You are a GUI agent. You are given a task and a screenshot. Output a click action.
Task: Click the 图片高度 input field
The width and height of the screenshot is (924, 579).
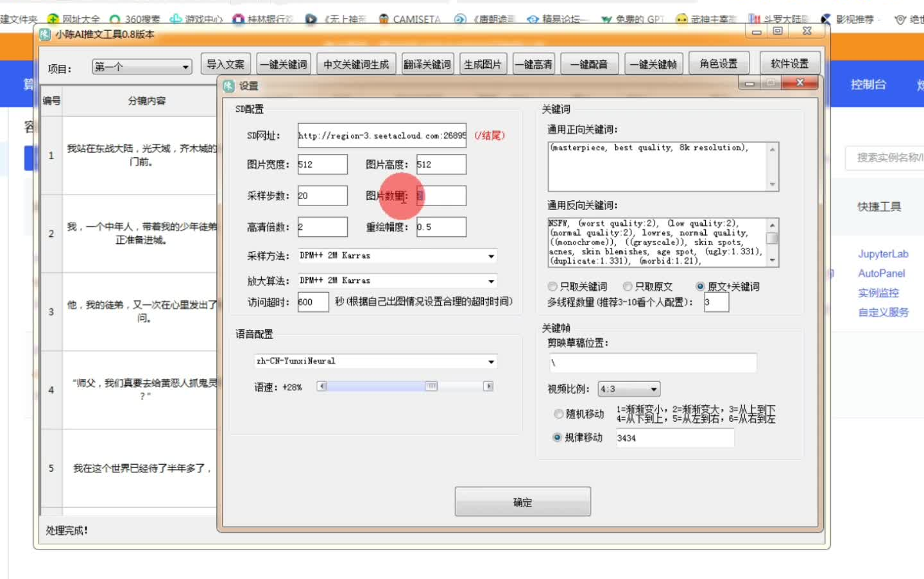[441, 164]
